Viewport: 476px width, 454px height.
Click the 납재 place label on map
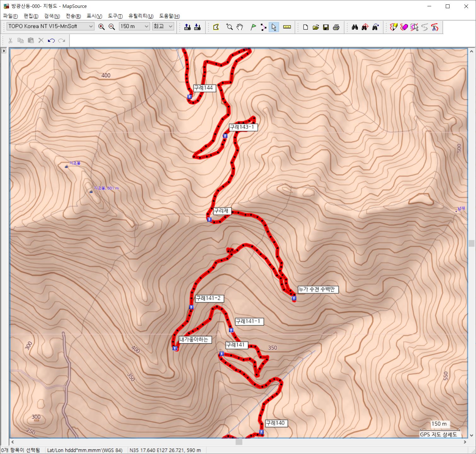point(461,208)
